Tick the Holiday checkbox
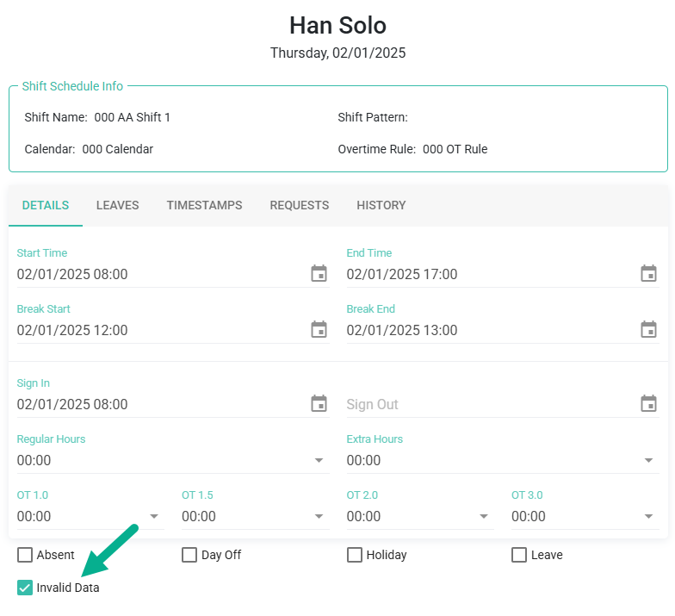The width and height of the screenshot is (675, 616). pyautogui.click(x=355, y=555)
